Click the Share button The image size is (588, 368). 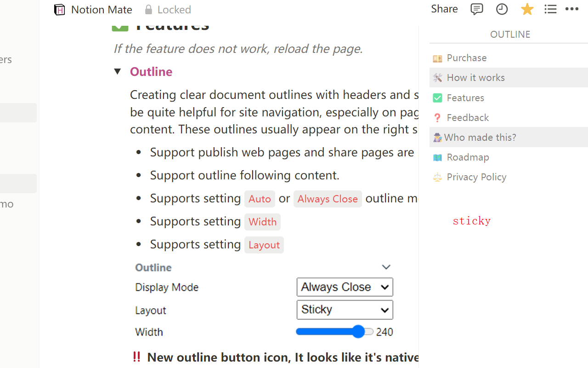(x=444, y=9)
